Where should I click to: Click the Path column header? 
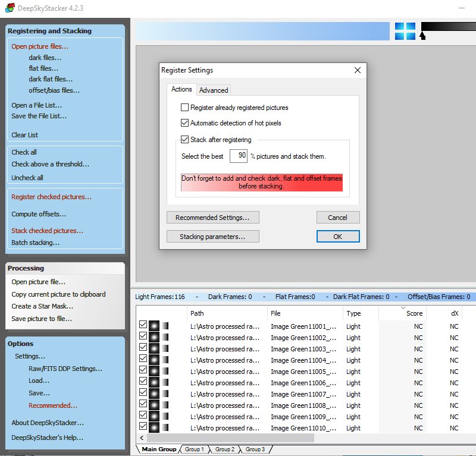pos(227,313)
